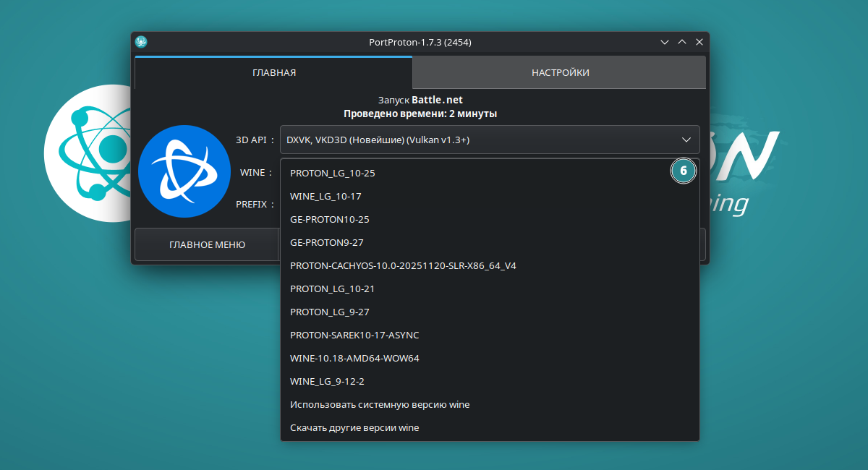Open the НАСТРОЙКИ tab
The height and width of the screenshot is (470, 868).
pyautogui.click(x=560, y=72)
